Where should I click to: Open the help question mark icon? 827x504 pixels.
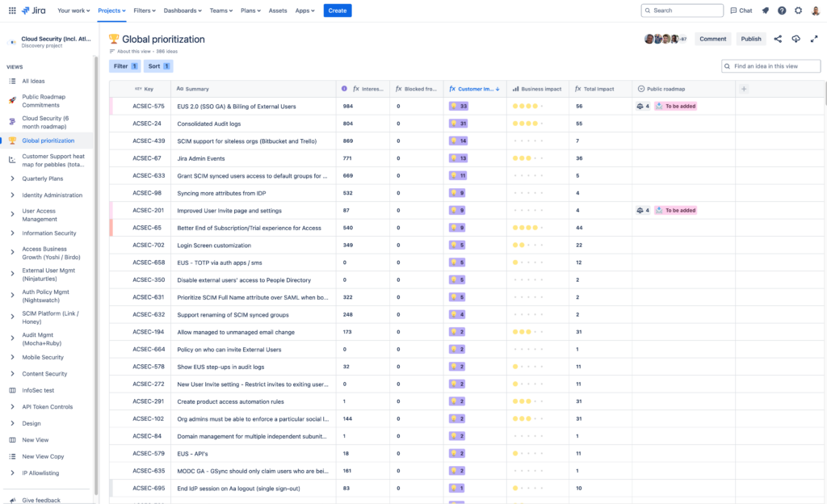[x=782, y=10]
